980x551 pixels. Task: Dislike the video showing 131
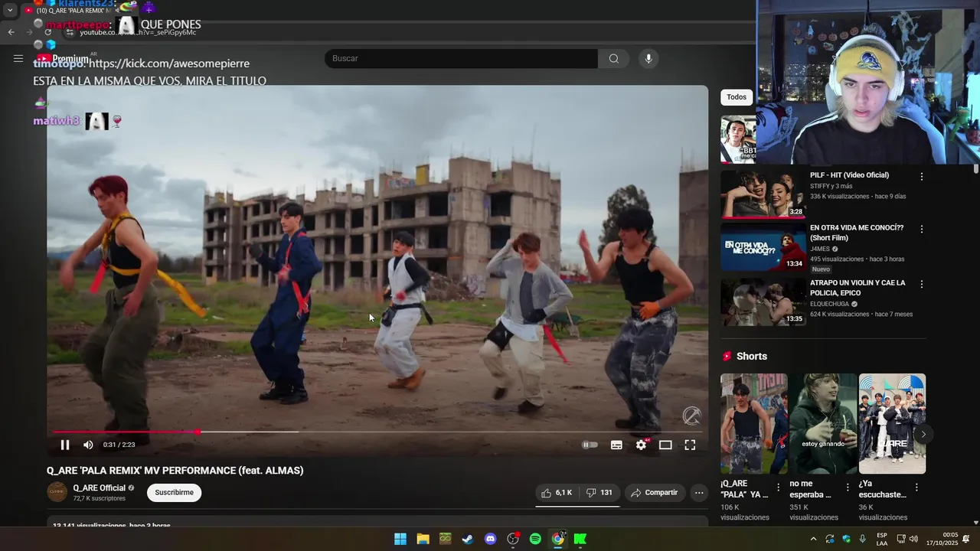pos(599,493)
